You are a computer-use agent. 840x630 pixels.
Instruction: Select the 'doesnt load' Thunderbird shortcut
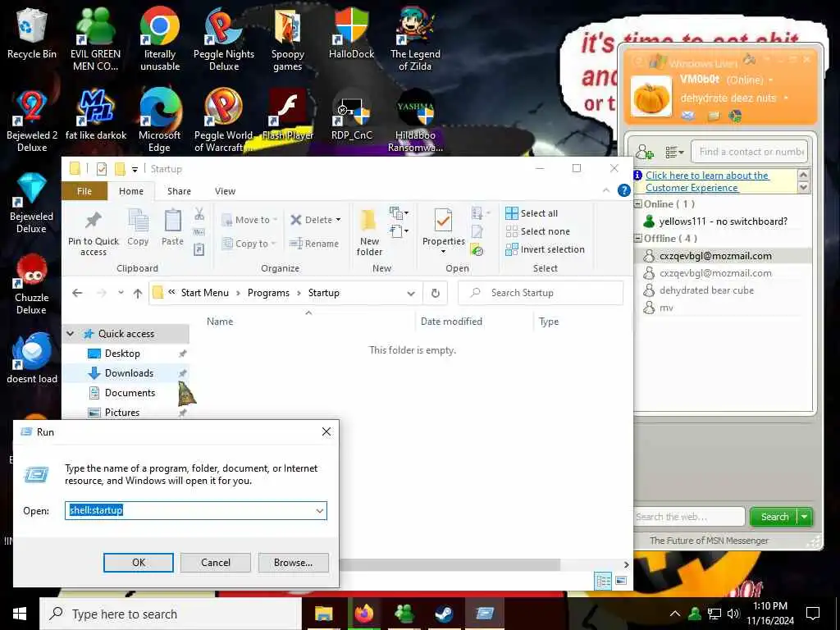tap(32, 358)
